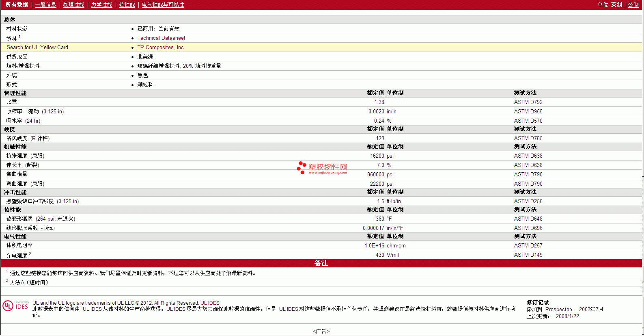Viewport: 644px width, 336px height.
Task: Click ASTM D256 test method
Action: pos(528,201)
